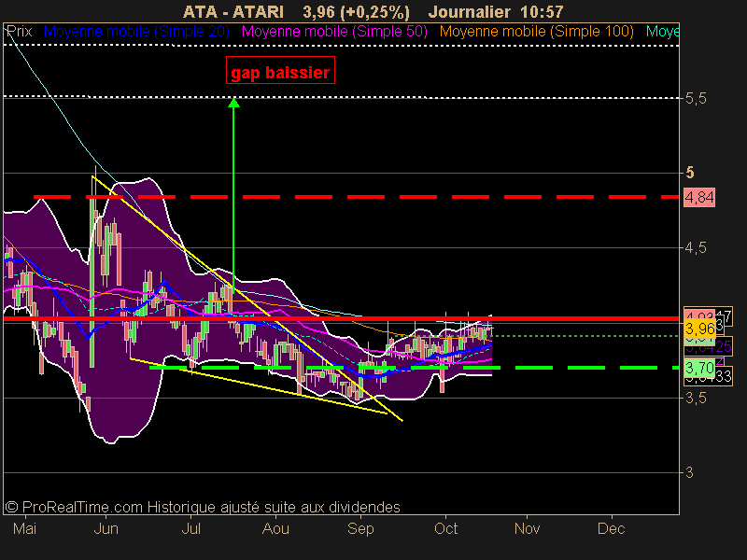Click the yellow 3,96 current price tag

pos(699,329)
